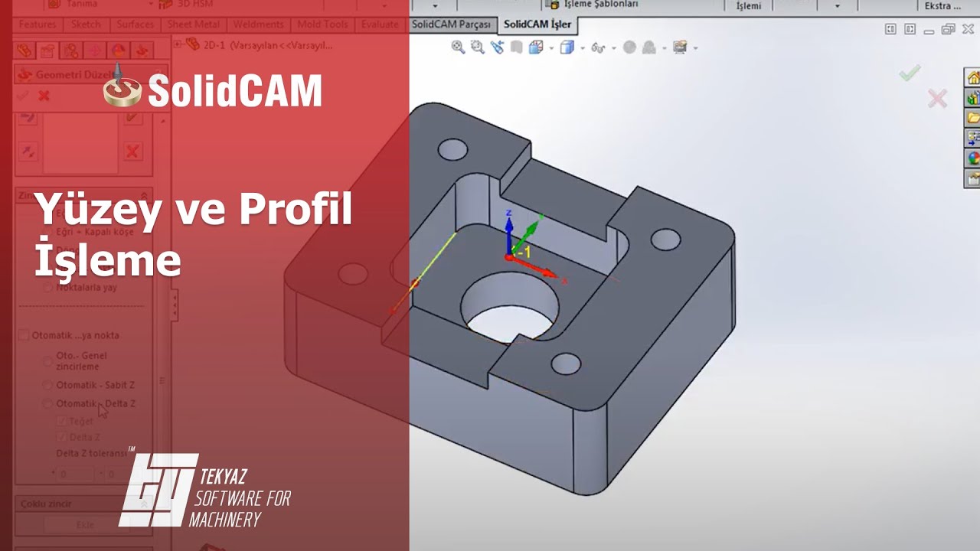Open the Features ribbon tab
The image size is (980, 551).
38,24
